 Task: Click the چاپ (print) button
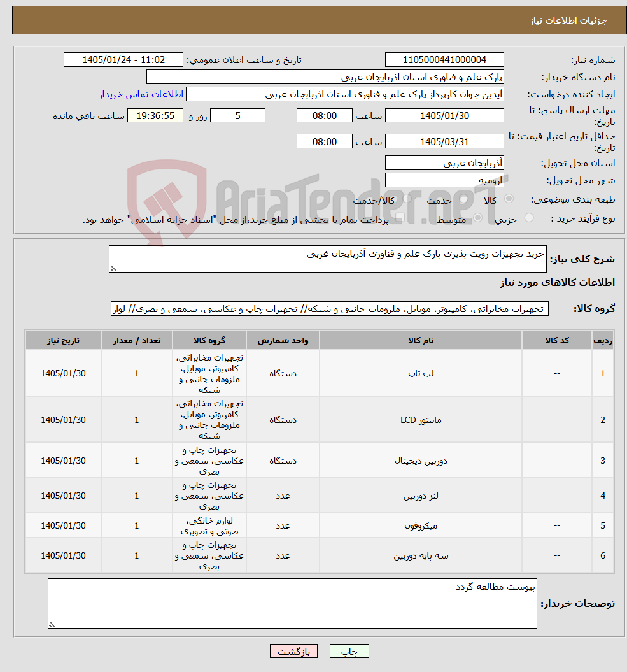pos(349,652)
